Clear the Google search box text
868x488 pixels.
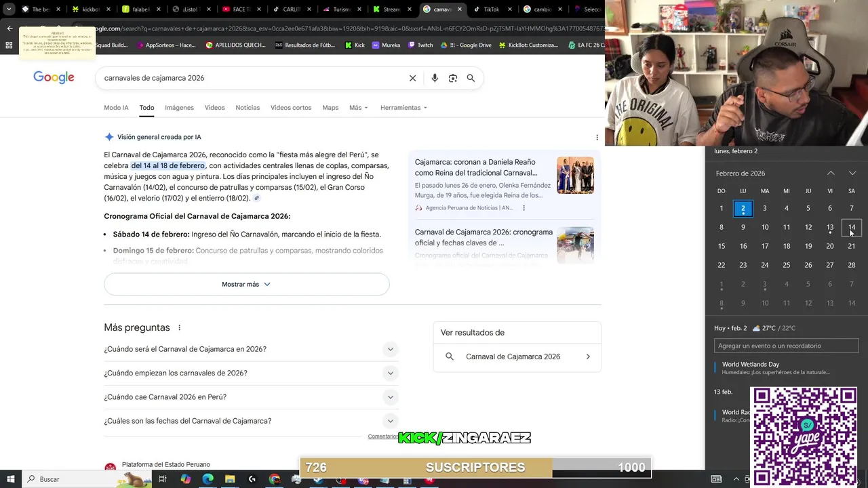(x=412, y=78)
